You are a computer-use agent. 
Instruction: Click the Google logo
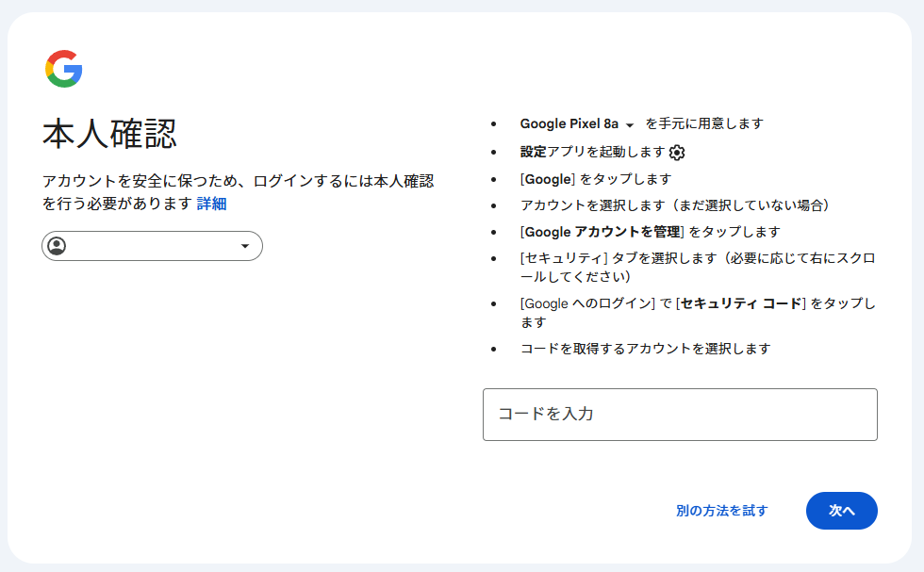[x=64, y=69]
